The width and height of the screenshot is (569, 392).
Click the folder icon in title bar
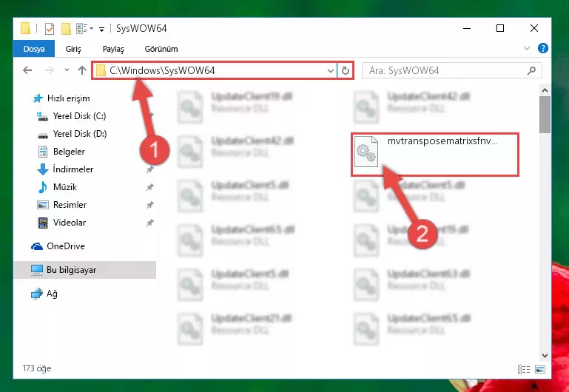(x=25, y=28)
